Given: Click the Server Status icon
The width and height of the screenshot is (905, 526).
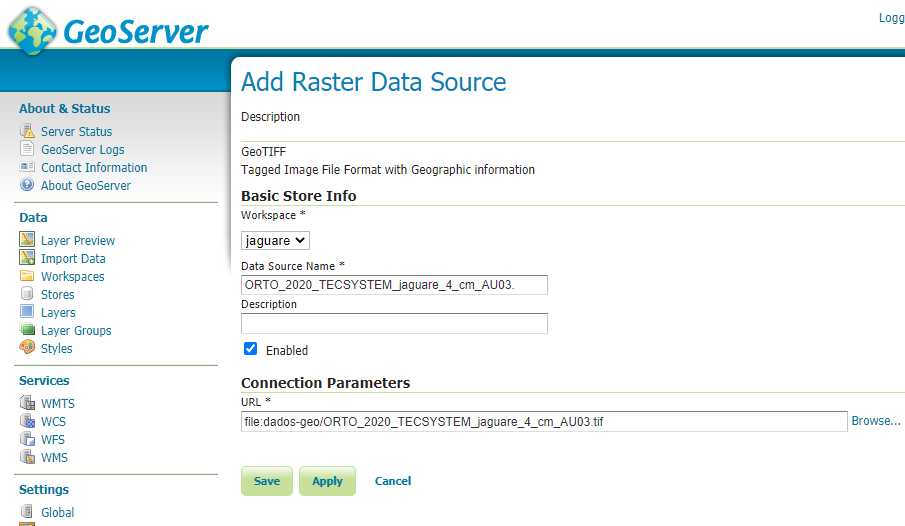Looking at the screenshot, I should [27, 131].
